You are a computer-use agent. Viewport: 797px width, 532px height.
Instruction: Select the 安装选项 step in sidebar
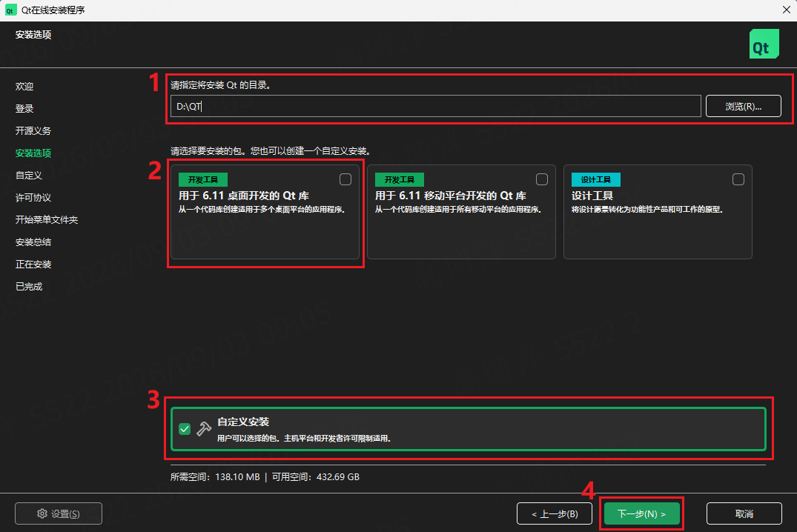(x=33, y=153)
